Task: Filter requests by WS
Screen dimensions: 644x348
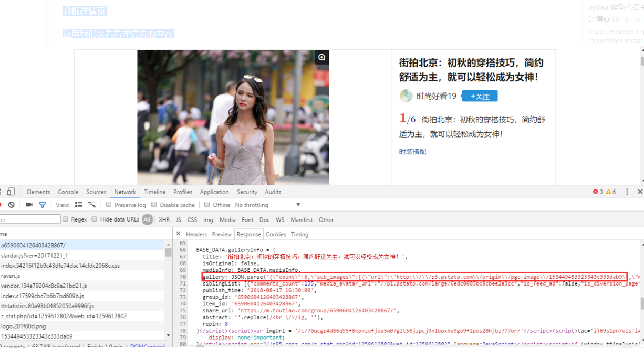Action: click(x=280, y=219)
